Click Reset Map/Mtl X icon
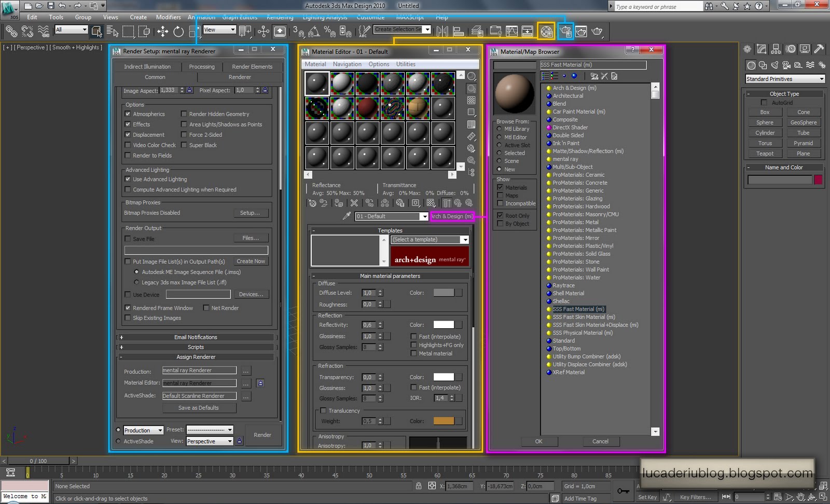 click(354, 203)
